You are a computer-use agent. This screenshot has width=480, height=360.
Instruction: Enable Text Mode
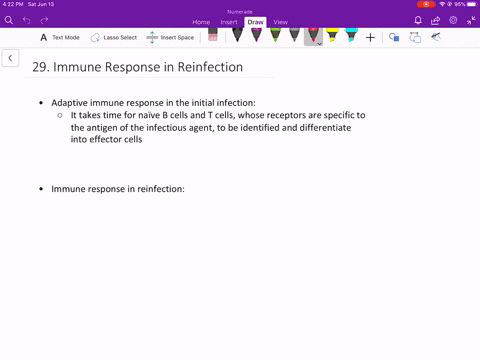60,38
